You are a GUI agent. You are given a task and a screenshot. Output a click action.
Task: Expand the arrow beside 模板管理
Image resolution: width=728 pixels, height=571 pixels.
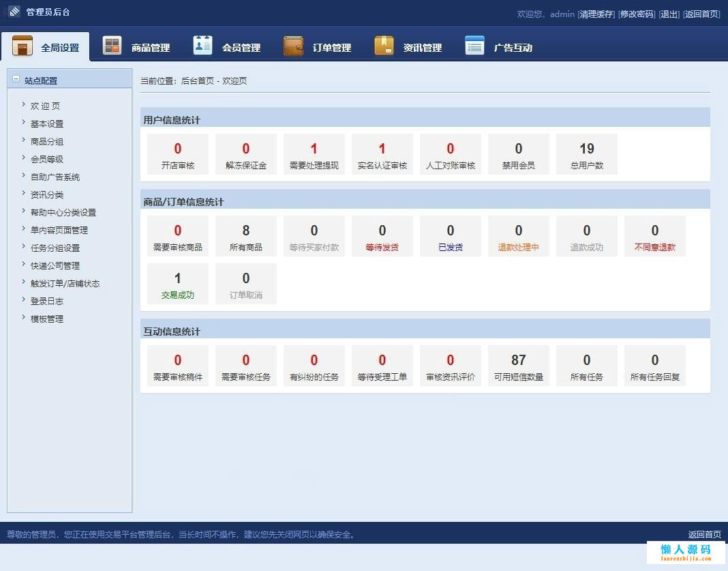(x=24, y=318)
